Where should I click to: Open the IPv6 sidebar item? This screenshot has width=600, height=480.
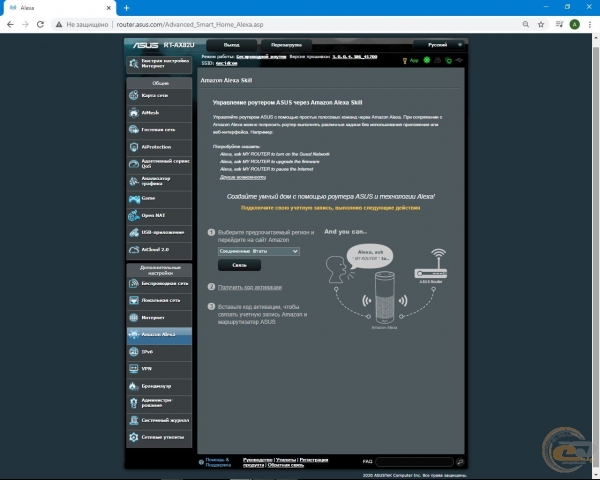pyautogui.click(x=159, y=352)
